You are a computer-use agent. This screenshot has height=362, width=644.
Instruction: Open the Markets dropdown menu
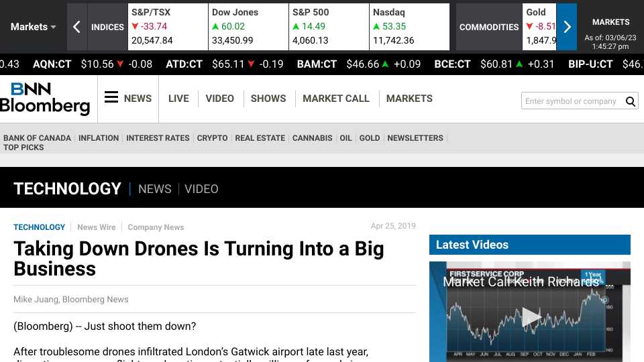[x=33, y=27]
